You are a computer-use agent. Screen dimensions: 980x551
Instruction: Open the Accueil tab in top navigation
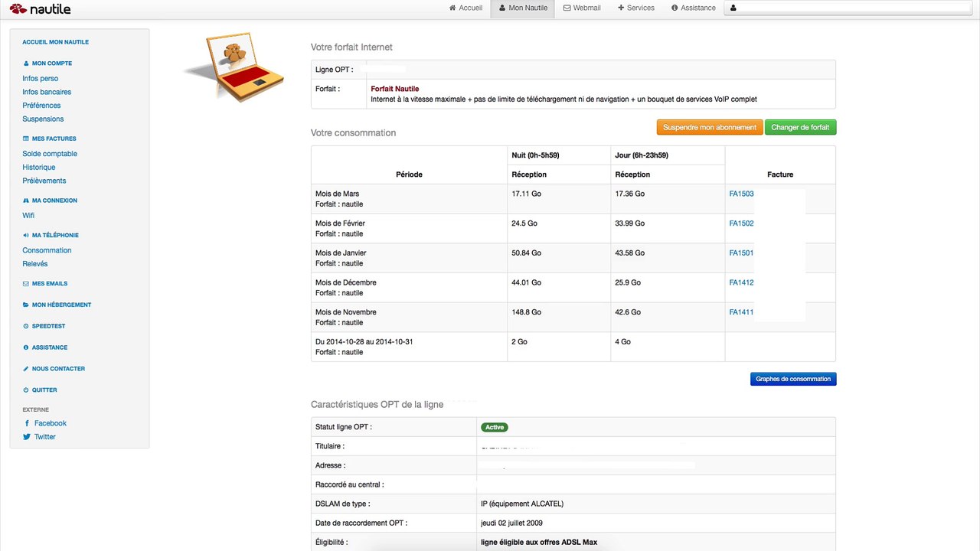465,8
